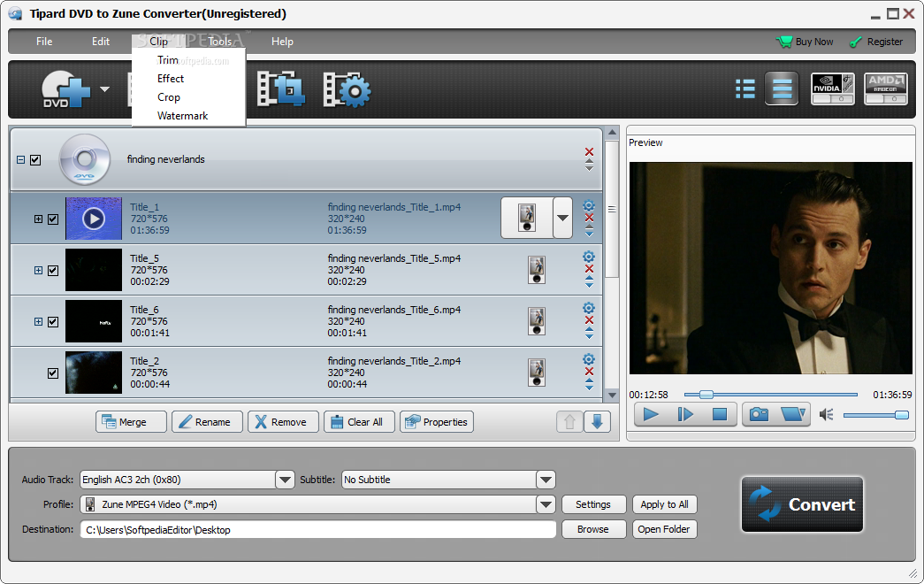The height and width of the screenshot is (584, 924).
Task: Mute the preview audio
Action: 826,415
